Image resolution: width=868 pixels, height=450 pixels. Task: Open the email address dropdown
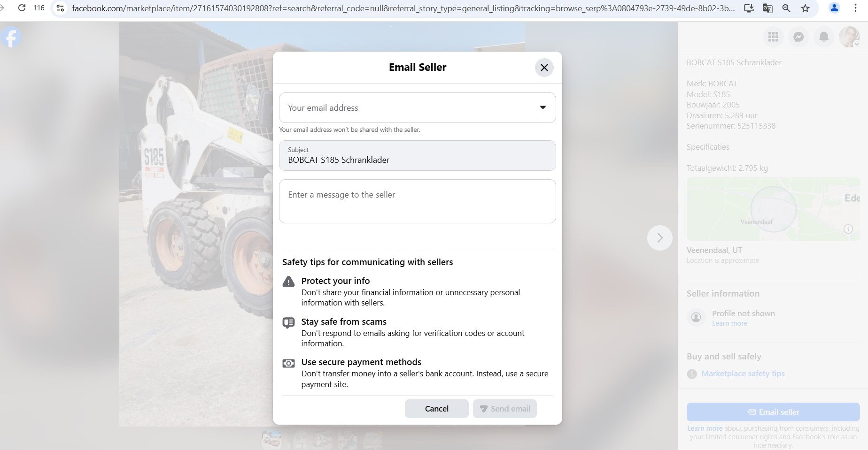[418, 107]
